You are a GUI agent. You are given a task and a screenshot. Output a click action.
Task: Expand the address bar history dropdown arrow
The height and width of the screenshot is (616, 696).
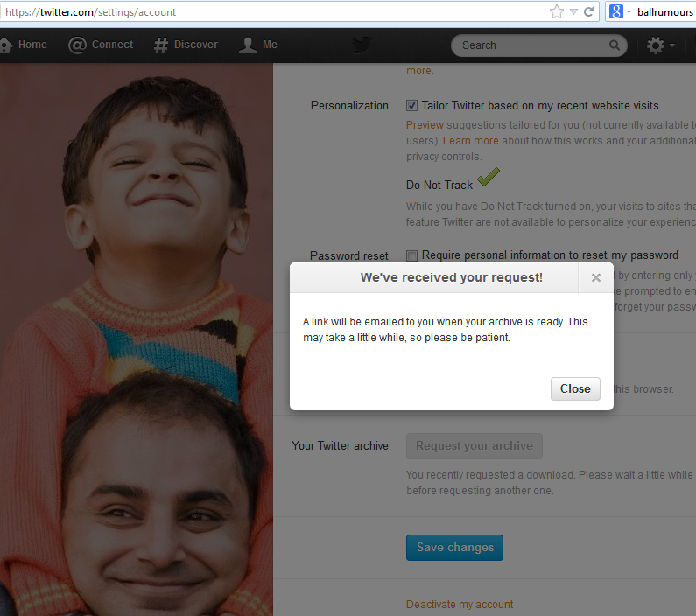[x=573, y=12]
